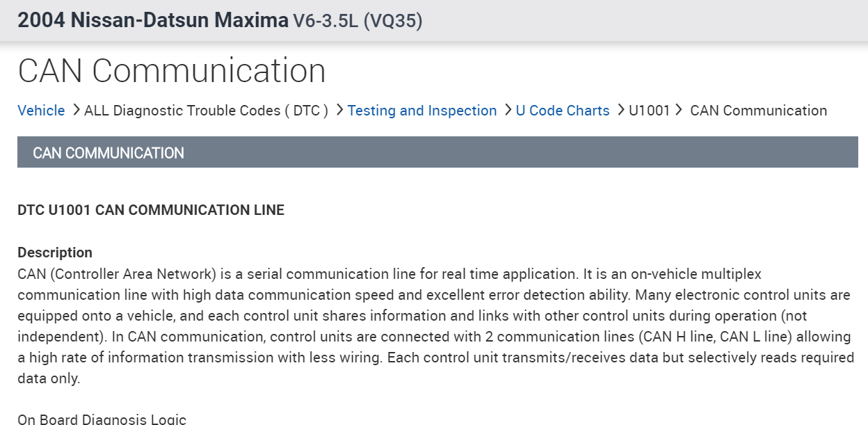868x425 pixels.
Task: Click the chevron arrow before U1001
Action: click(x=620, y=110)
